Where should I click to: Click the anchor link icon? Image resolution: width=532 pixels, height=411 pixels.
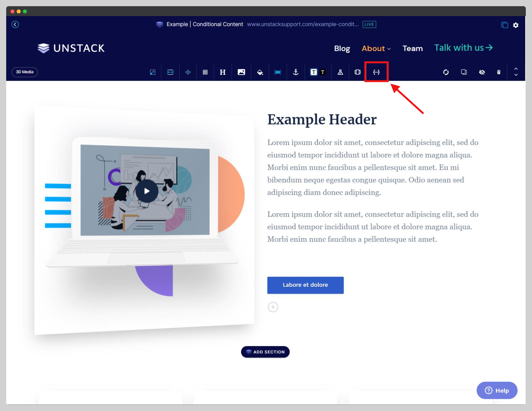pyautogui.click(x=296, y=72)
